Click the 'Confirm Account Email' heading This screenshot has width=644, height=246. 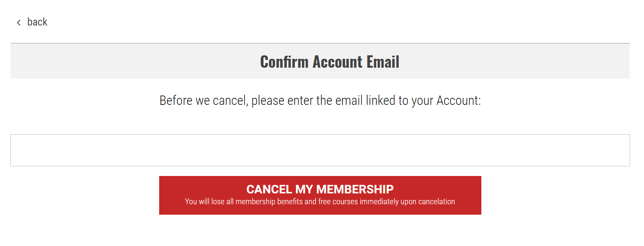tap(330, 62)
